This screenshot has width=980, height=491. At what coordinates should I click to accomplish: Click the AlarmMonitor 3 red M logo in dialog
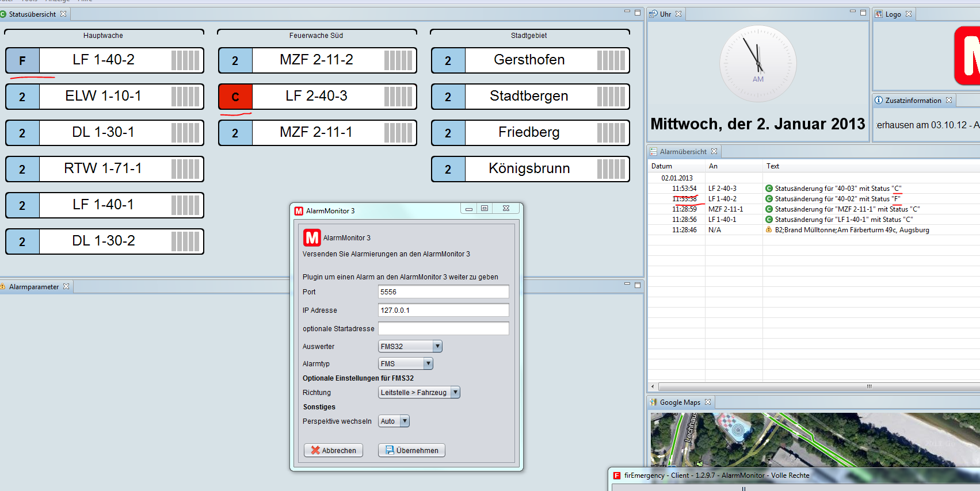coord(312,237)
